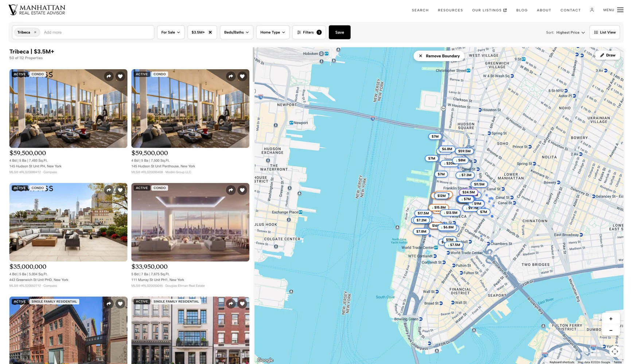Click the Add more location input

tap(97, 32)
